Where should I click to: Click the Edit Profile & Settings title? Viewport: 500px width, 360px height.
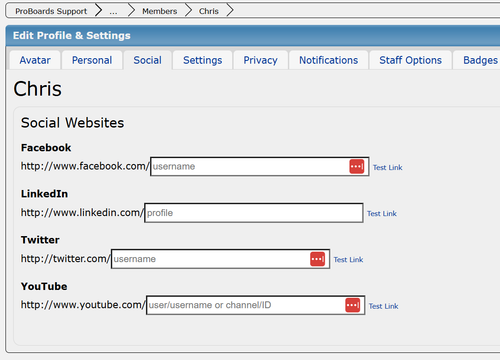pyautogui.click(x=72, y=35)
